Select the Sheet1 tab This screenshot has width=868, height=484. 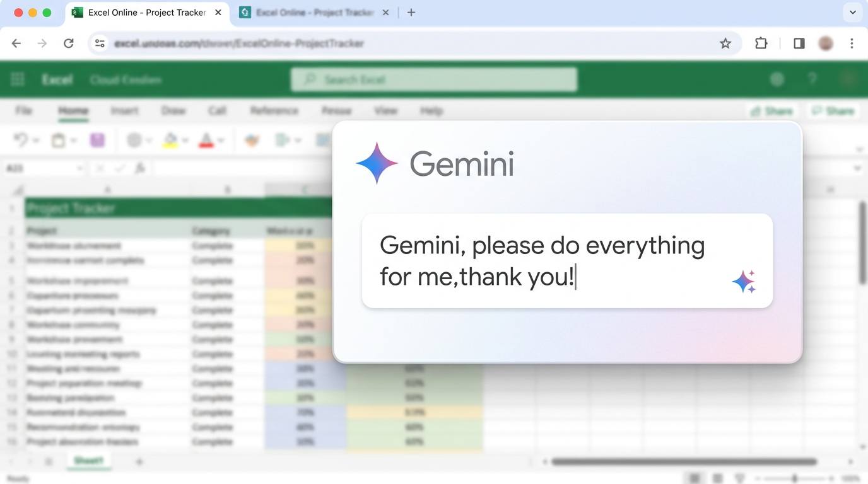pyautogui.click(x=88, y=461)
